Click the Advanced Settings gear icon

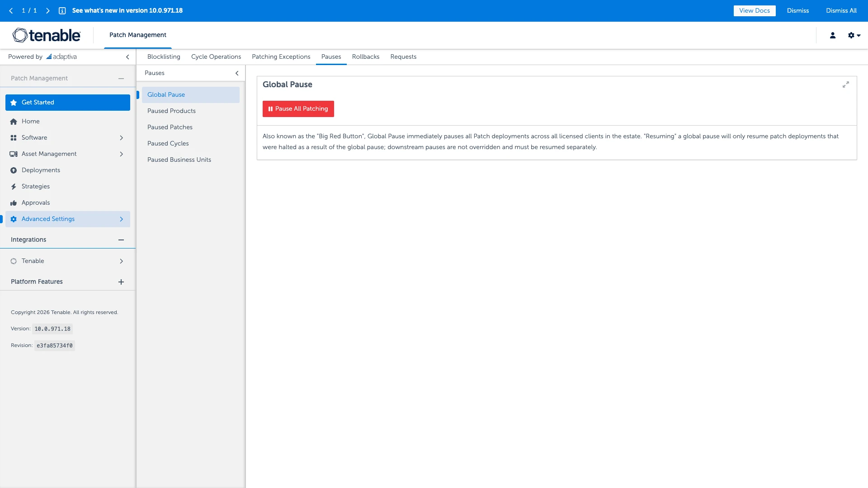(14, 219)
